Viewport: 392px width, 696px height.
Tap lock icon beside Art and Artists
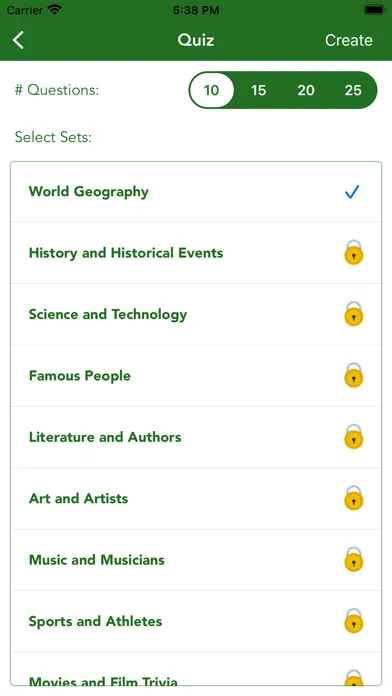354,498
